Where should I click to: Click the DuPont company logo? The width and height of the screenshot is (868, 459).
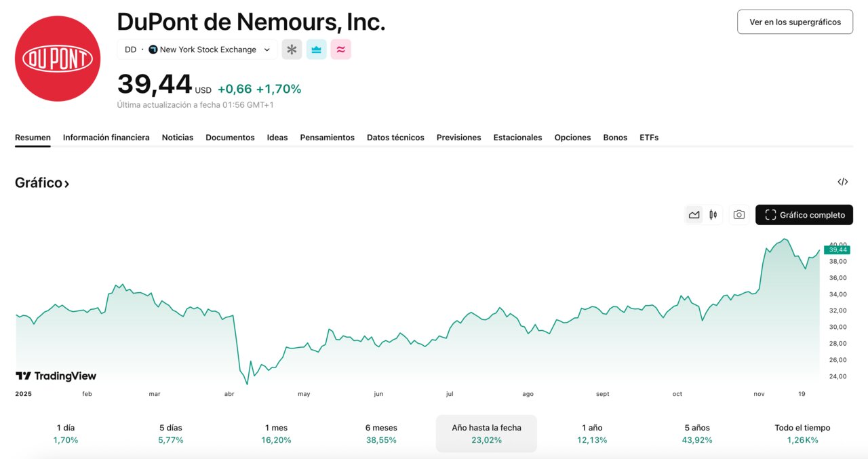coord(58,59)
